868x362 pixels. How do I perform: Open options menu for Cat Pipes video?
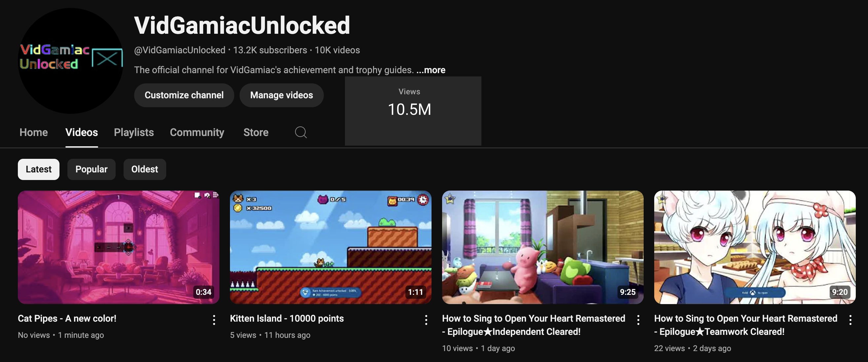point(214,320)
